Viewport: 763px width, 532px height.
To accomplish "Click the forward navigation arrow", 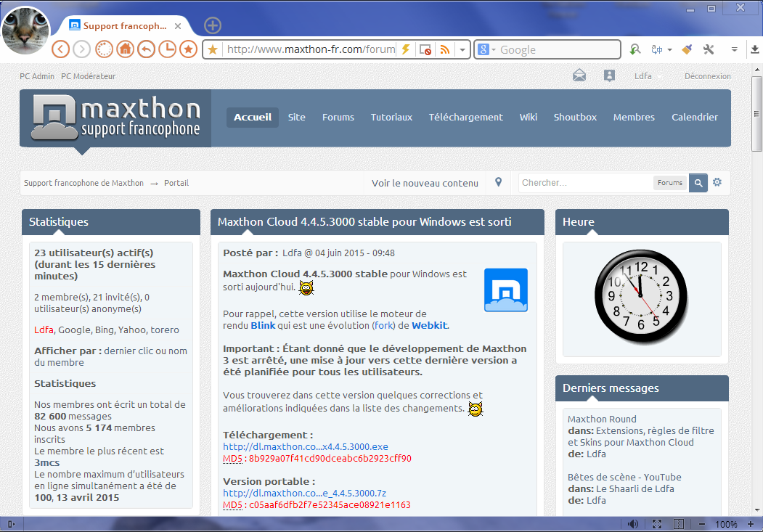I will click(82, 49).
